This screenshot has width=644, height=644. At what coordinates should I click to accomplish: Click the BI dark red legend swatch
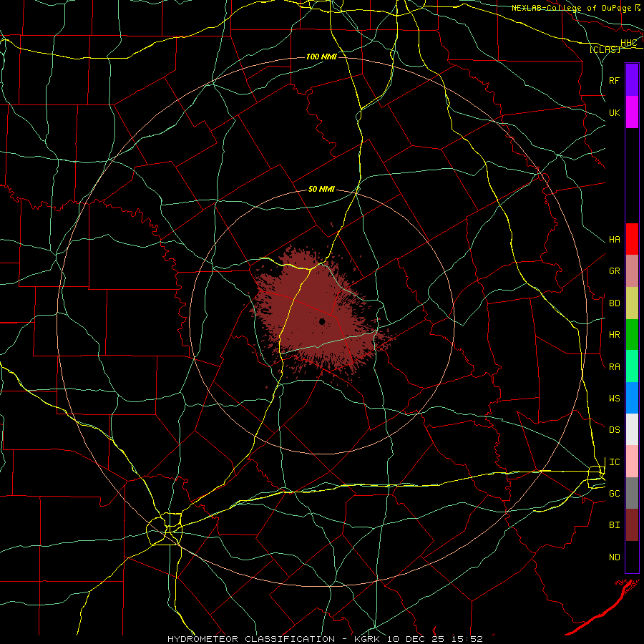pos(632,525)
